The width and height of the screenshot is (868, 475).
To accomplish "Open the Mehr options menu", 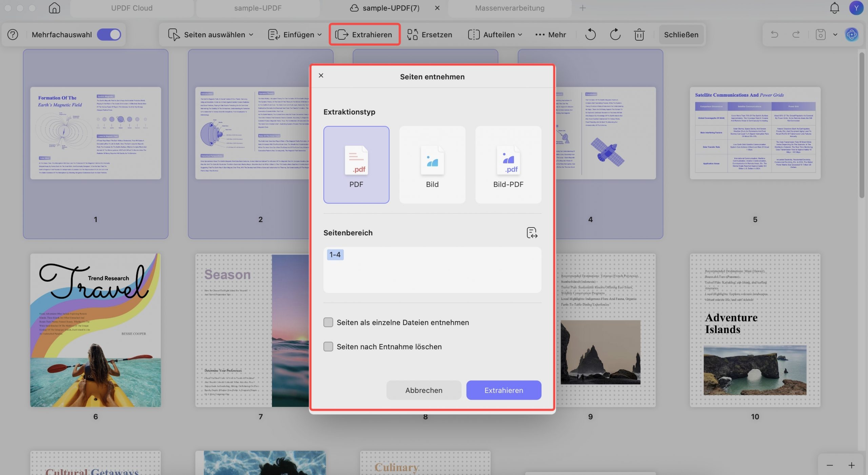I will [550, 35].
